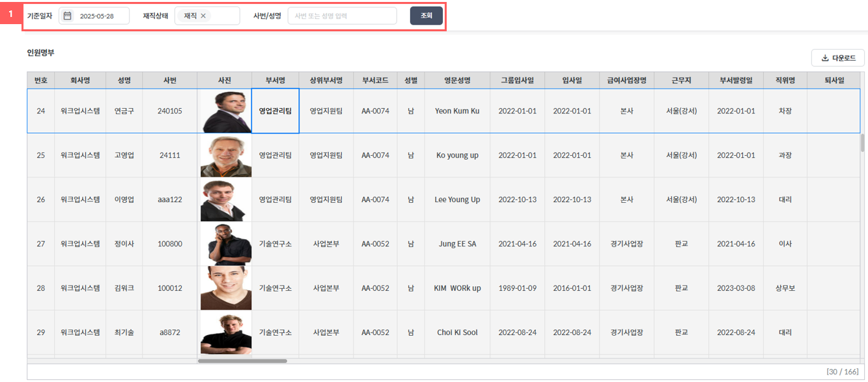The height and width of the screenshot is (382, 868).
Task: Open the calendar icon for 기준일자
Action: [x=67, y=16]
